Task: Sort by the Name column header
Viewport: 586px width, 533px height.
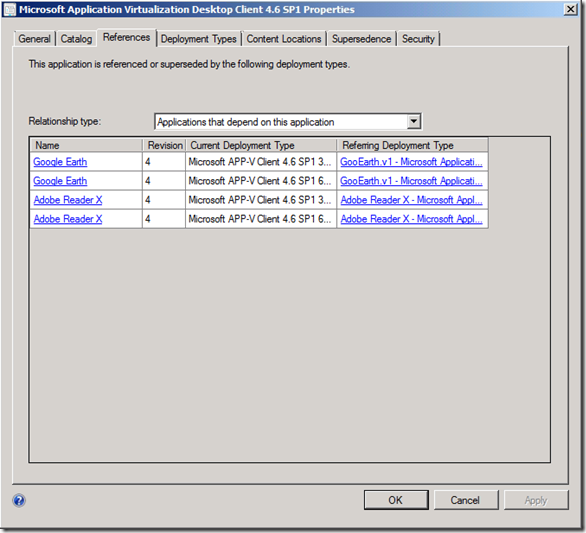Action: click(86, 145)
